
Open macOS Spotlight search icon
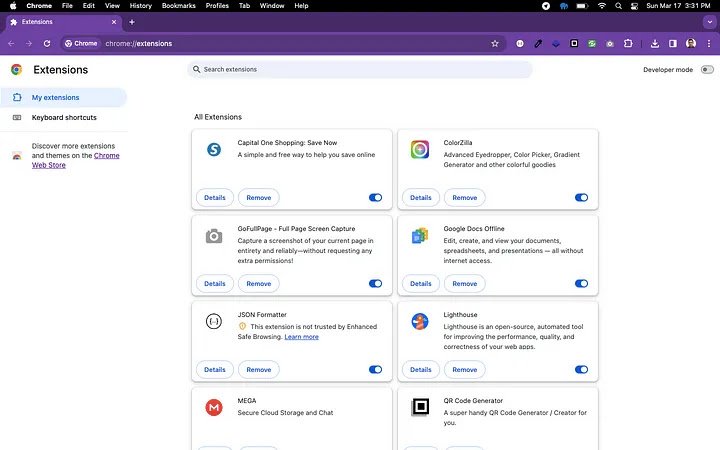pyautogui.click(x=619, y=6)
